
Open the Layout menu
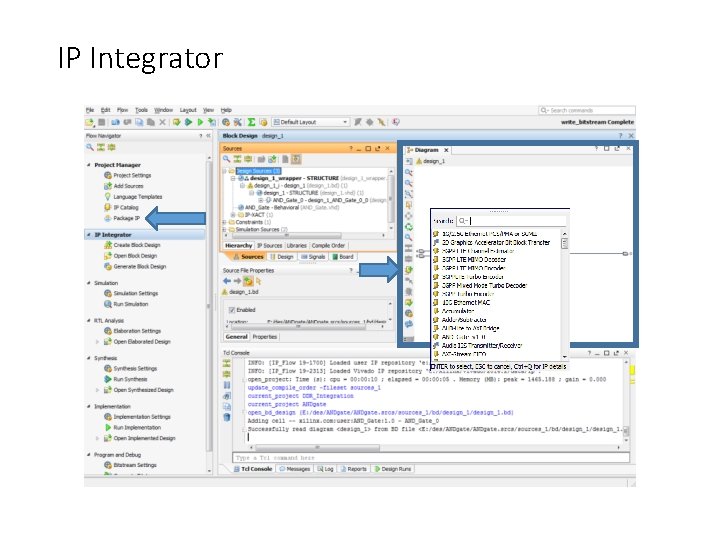pyautogui.click(x=188, y=110)
